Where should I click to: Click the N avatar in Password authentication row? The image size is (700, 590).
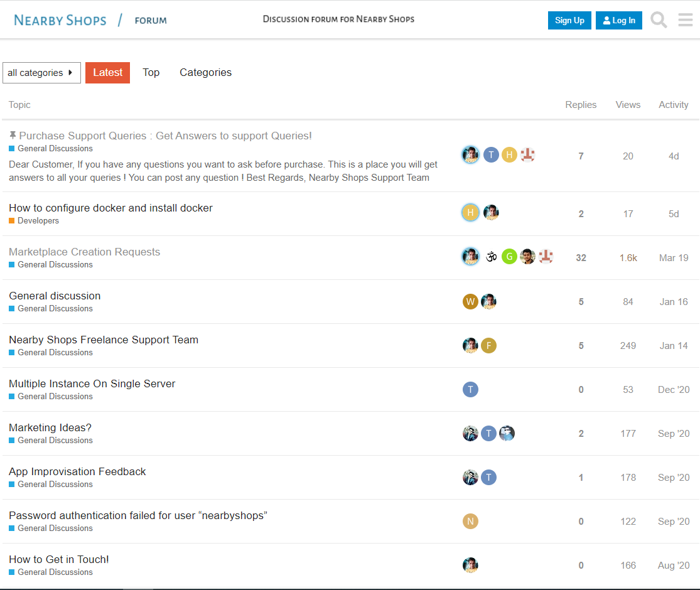[470, 522]
